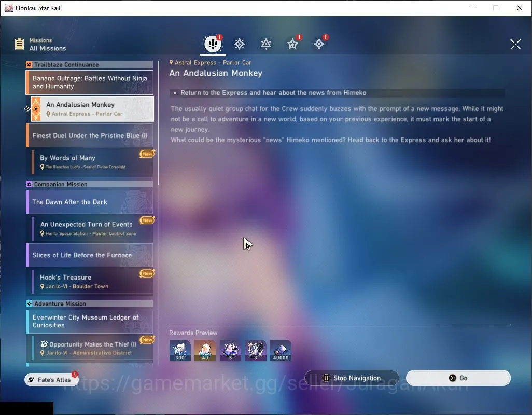Image resolution: width=532 pixels, height=415 pixels.
Task: Click the Rewards Preview label
Action: (193, 333)
